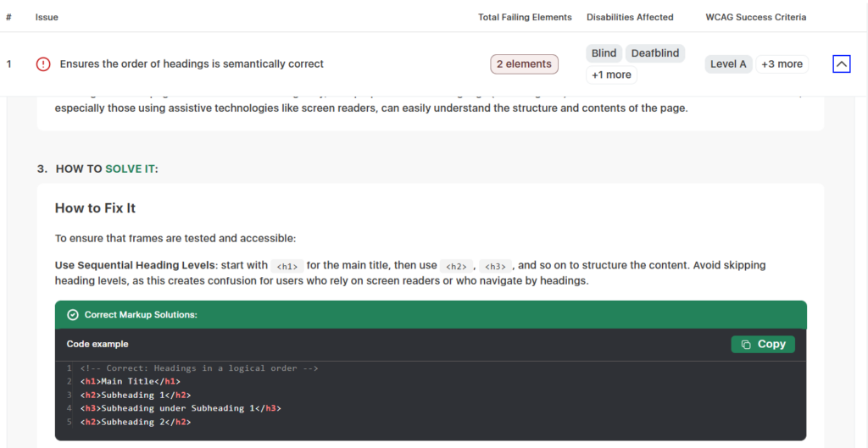Collapse the heading order issue row
The width and height of the screenshot is (868, 448).
pyautogui.click(x=841, y=64)
